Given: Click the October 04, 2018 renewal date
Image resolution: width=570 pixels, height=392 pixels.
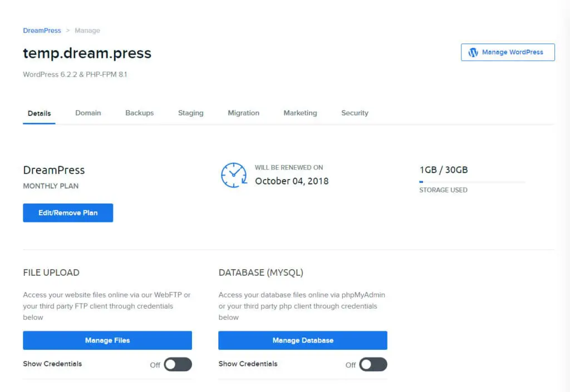Looking at the screenshot, I should pyautogui.click(x=292, y=181).
